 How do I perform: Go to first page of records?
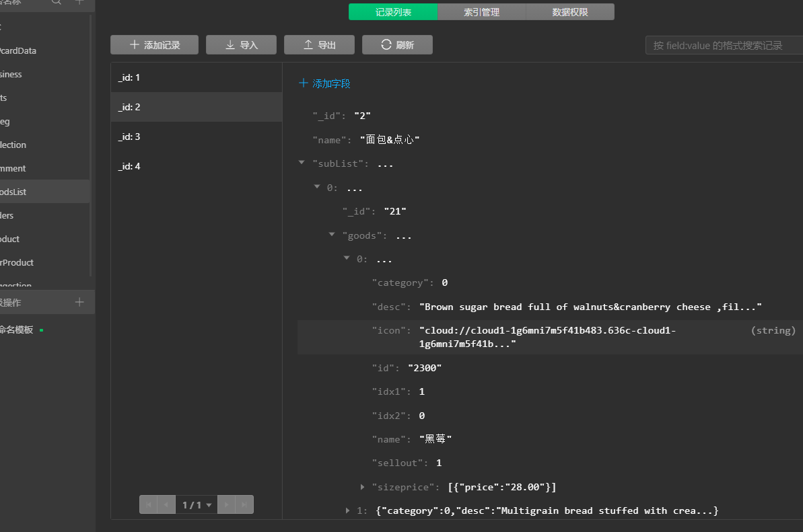pyautogui.click(x=149, y=504)
